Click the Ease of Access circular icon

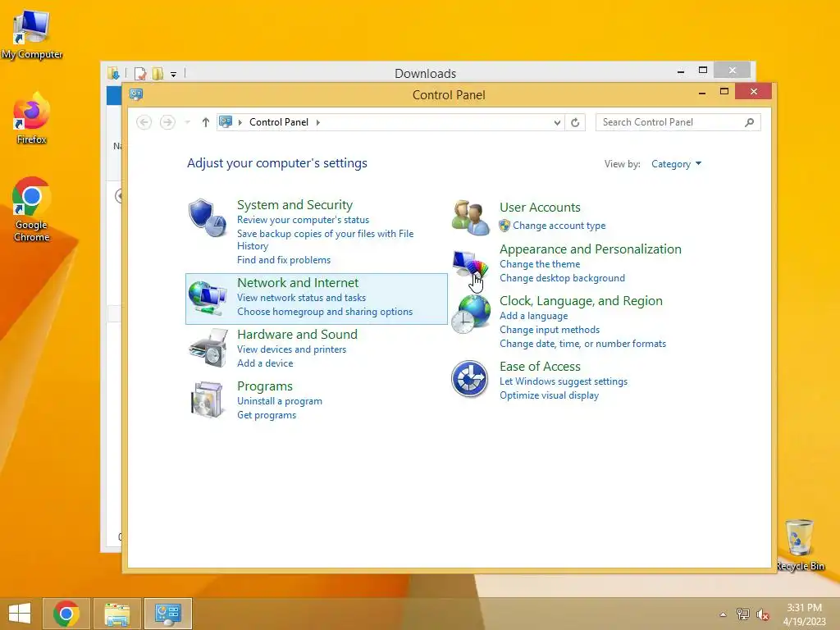pyautogui.click(x=470, y=379)
